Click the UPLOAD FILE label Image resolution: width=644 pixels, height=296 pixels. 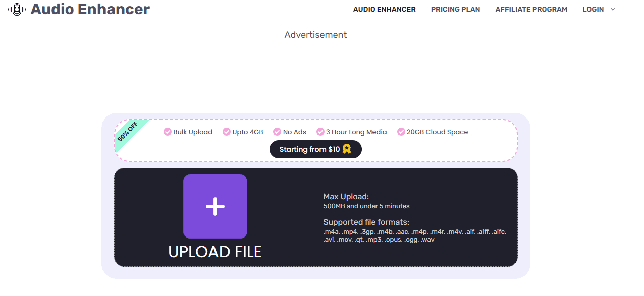(215, 251)
